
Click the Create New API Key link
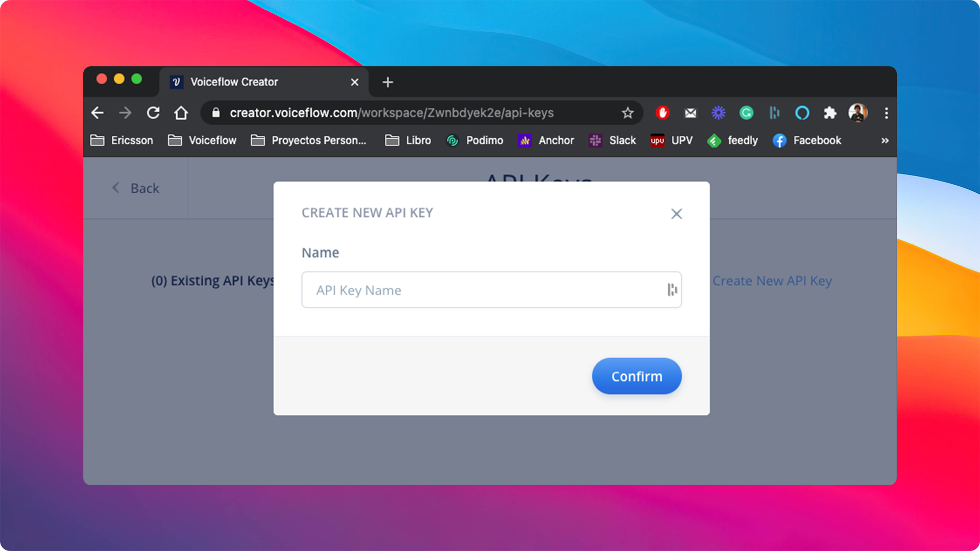[x=773, y=280]
